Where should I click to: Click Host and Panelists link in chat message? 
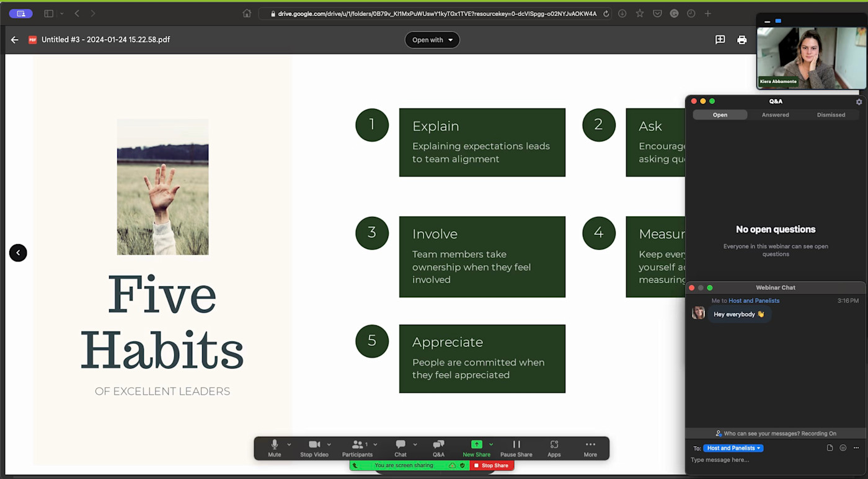coord(754,301)
